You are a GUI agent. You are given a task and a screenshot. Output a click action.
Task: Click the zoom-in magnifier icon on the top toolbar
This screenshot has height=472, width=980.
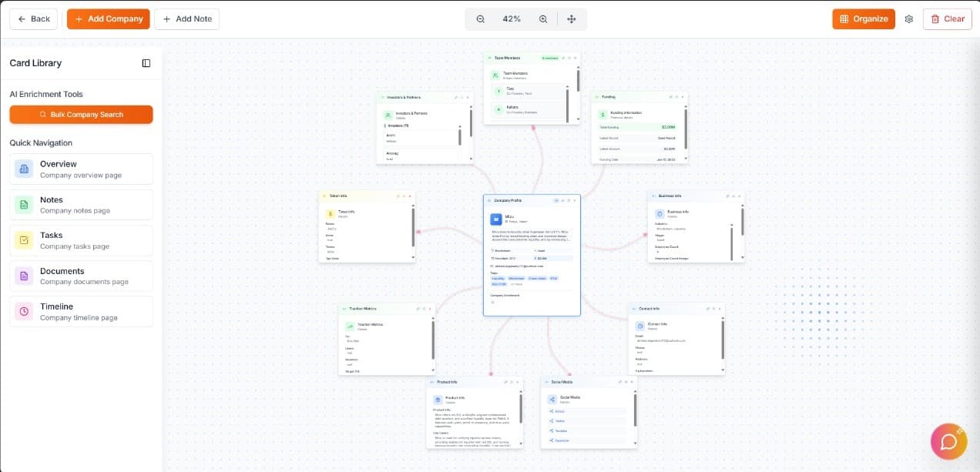[543, 18]
